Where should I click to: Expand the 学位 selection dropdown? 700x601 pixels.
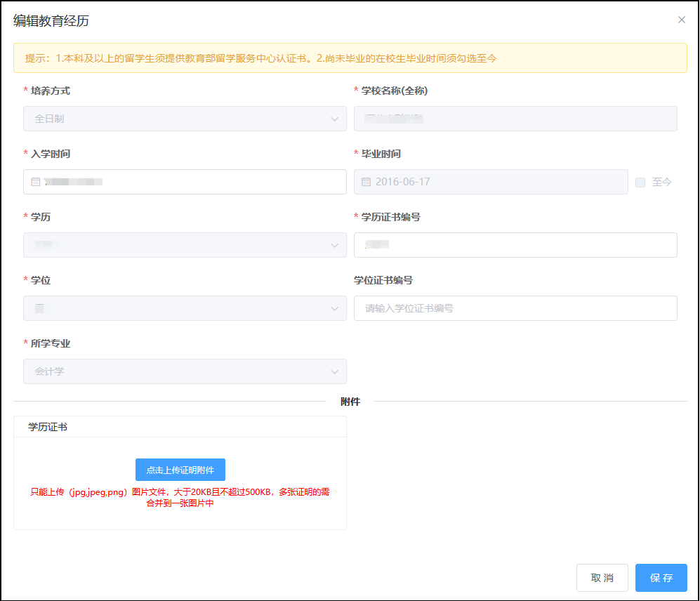pos(184,308)
